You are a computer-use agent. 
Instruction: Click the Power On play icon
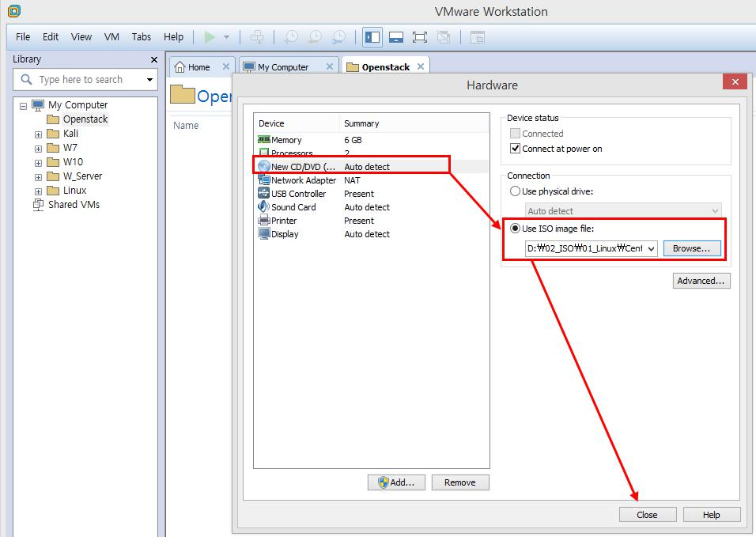pyautogui.click(x=210, y=37)
